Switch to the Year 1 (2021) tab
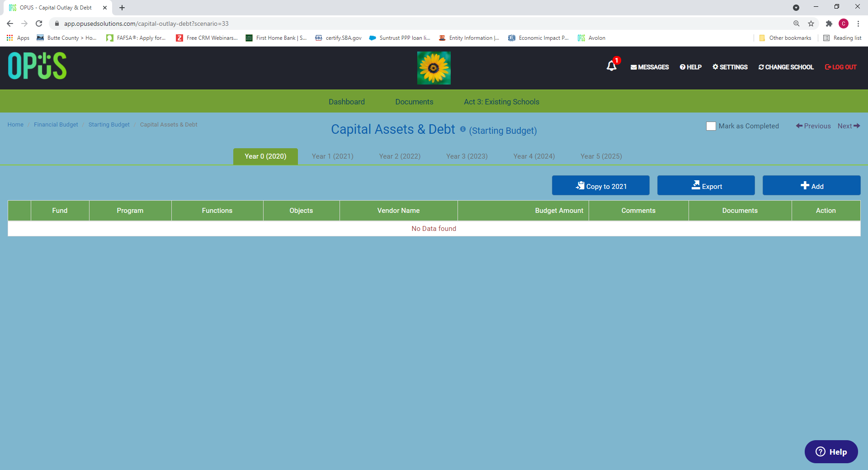The image size is (868, 470). pyautogui.click(x=333, y=156)
